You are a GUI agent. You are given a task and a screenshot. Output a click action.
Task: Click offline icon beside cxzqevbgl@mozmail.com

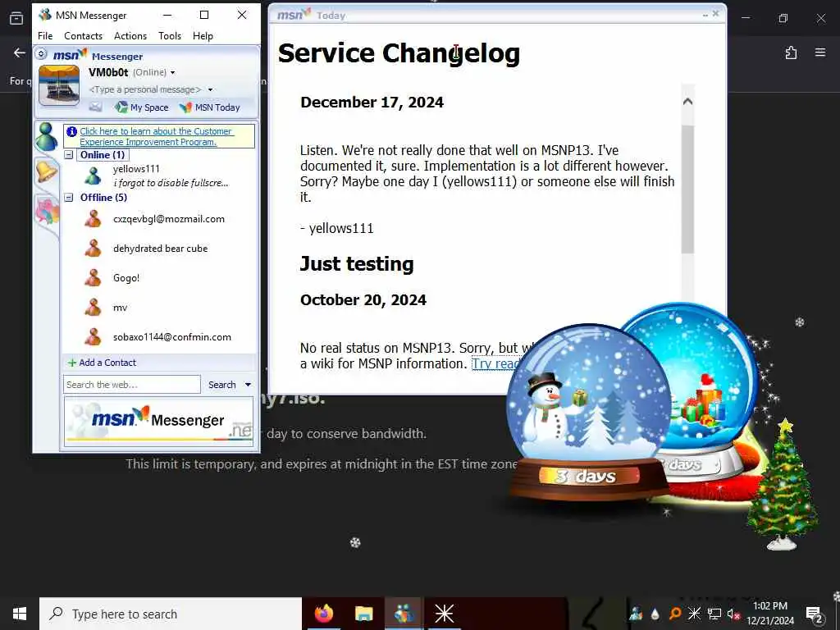(93, 218)
